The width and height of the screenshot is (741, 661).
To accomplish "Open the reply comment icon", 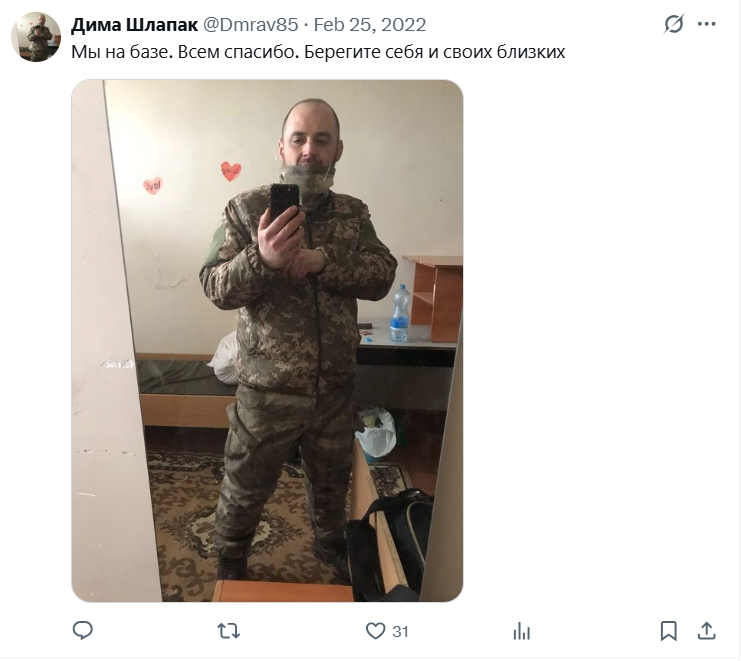I will pyautogui.click(x=83, y=631).
